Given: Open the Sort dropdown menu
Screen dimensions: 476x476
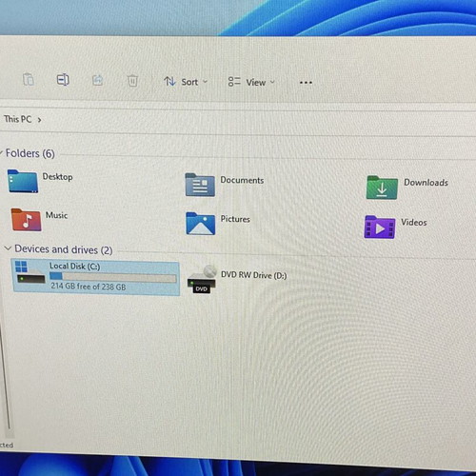Looking at the screenshot, I should click(186, 82).
